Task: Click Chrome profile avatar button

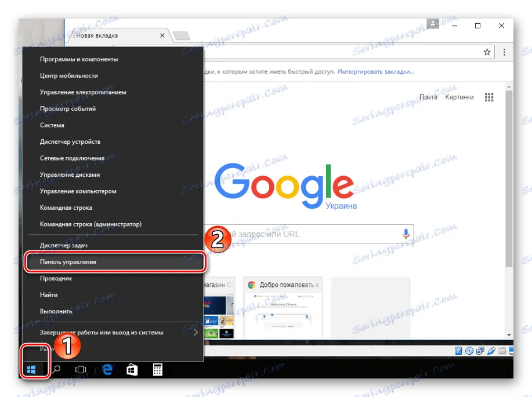Action: (x=433, y=24)
